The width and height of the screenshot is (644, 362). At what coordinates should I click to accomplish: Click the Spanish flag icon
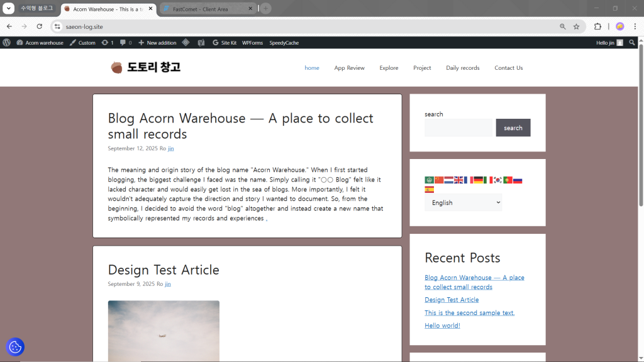point(430,189)
